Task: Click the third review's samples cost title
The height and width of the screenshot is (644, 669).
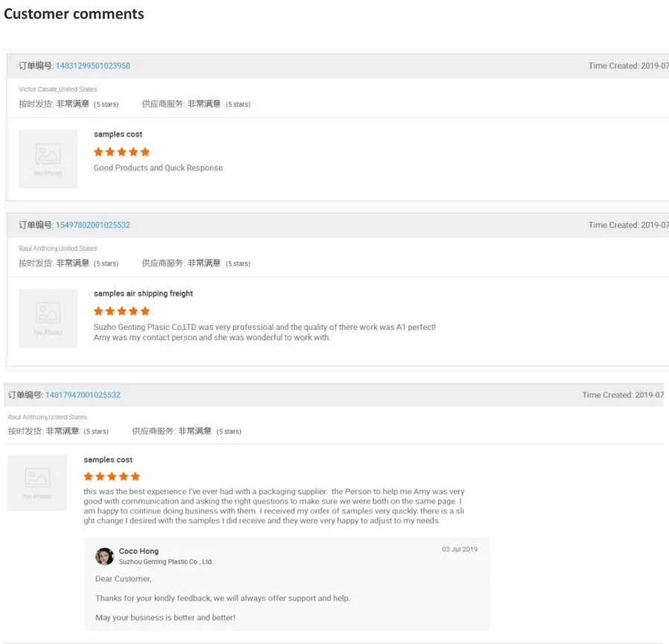Action: coord(108,460)
